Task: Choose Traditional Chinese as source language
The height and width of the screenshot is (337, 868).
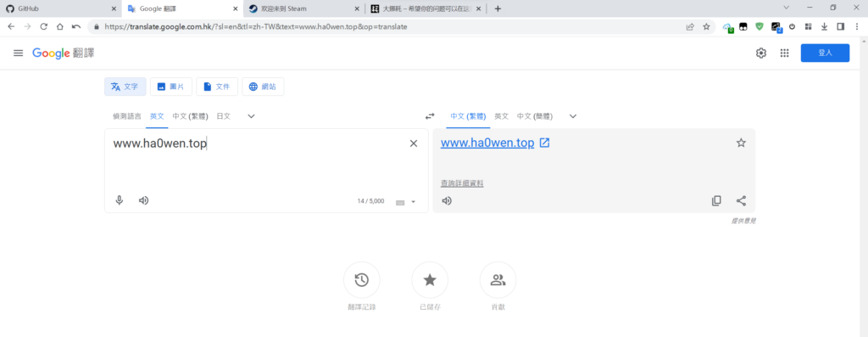Action: [x=191, y=116]
